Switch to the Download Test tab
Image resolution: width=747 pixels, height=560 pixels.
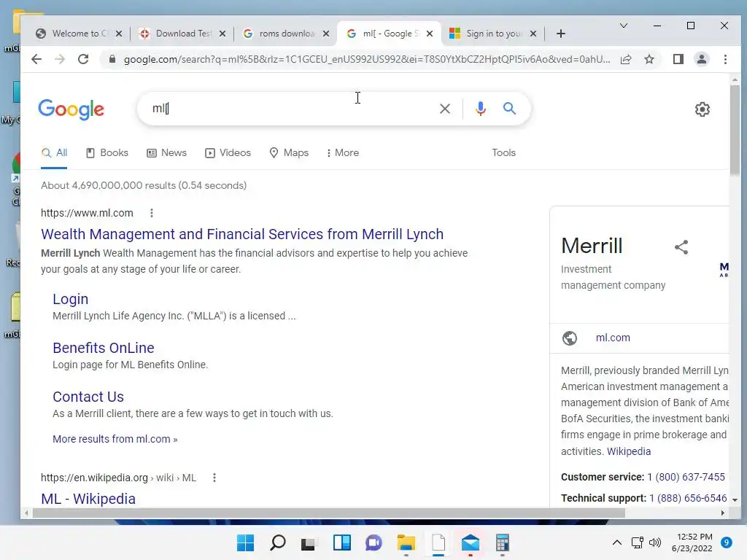182,34
